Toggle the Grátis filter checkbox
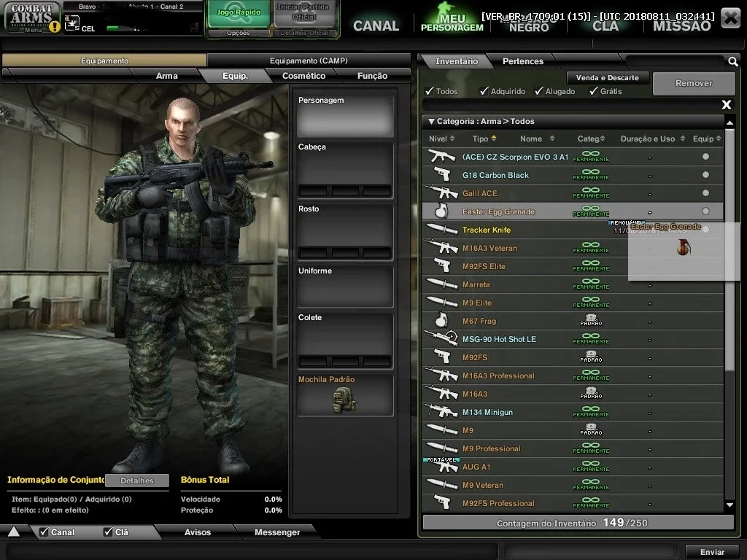 coord(594,91)
